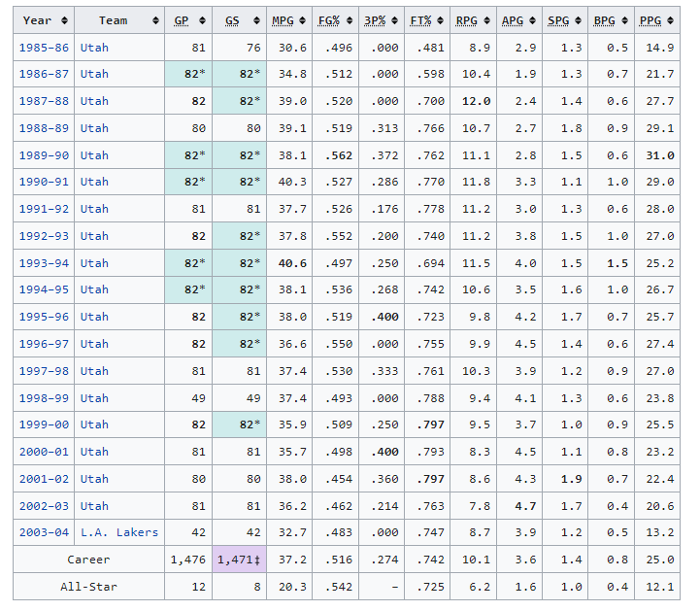Open the 2000-01 season link
This screenshot has width=700, height=611.
(x=44, y=452)
